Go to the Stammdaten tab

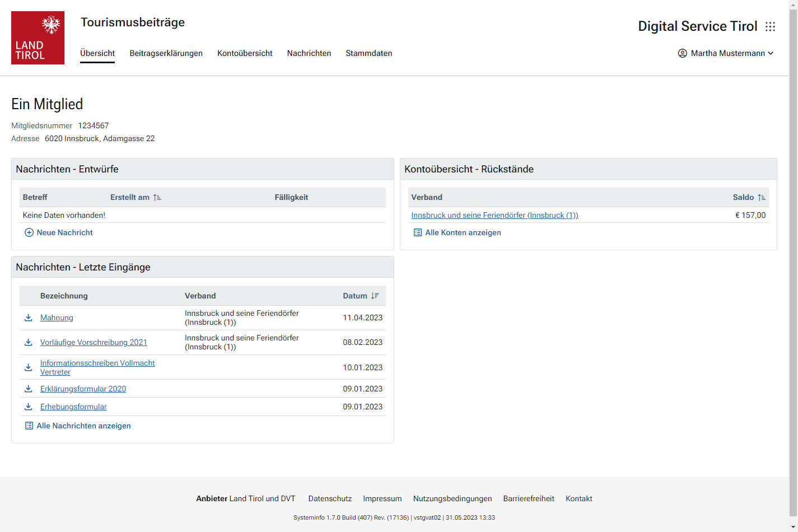click(368, 53)
